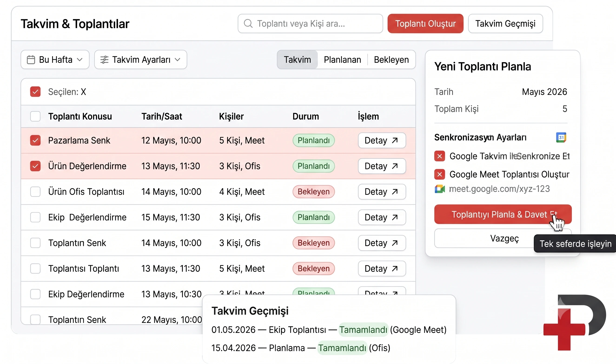Screen dimensions: 616x364
Task: Toggle the Seçilen select-all checkbox
Action: [35, 92]
